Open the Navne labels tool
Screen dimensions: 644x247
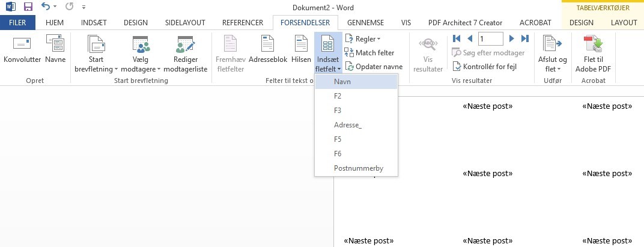55,43
